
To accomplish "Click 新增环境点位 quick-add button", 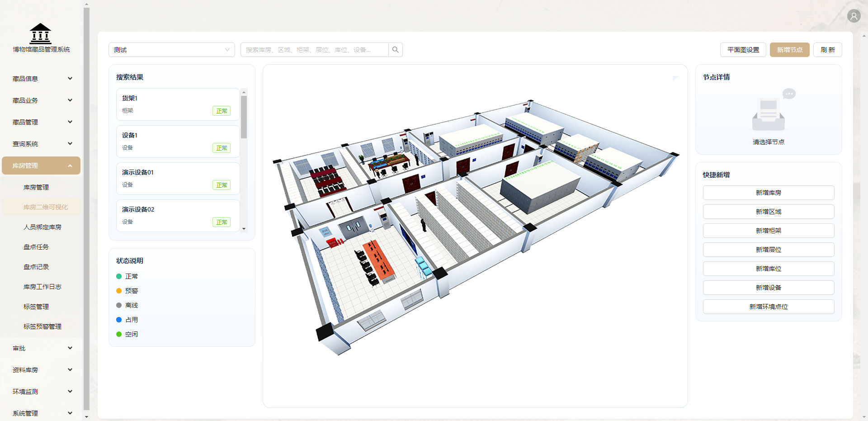I will click(769, 307).
